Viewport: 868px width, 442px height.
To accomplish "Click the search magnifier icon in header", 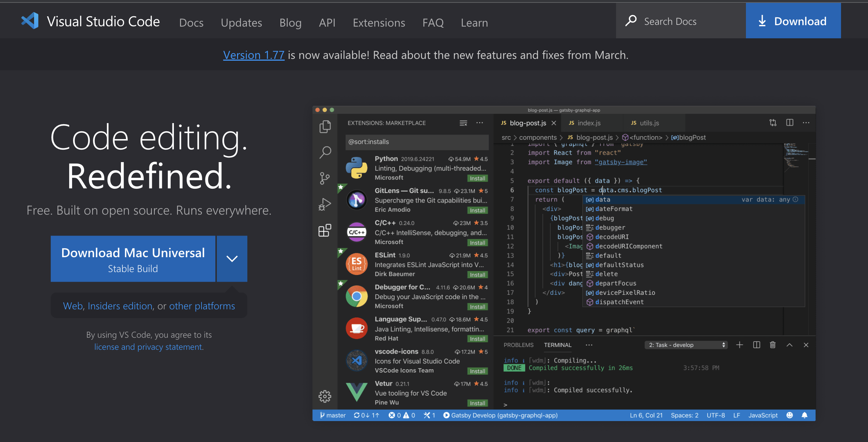I will click(x=631, y=21).
